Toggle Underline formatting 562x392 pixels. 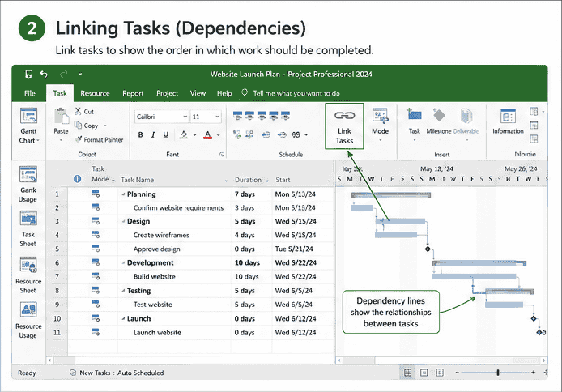coord(165,134)
